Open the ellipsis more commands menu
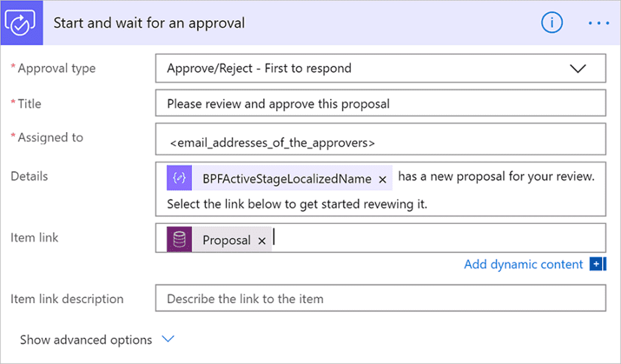 tap(598, 22)
